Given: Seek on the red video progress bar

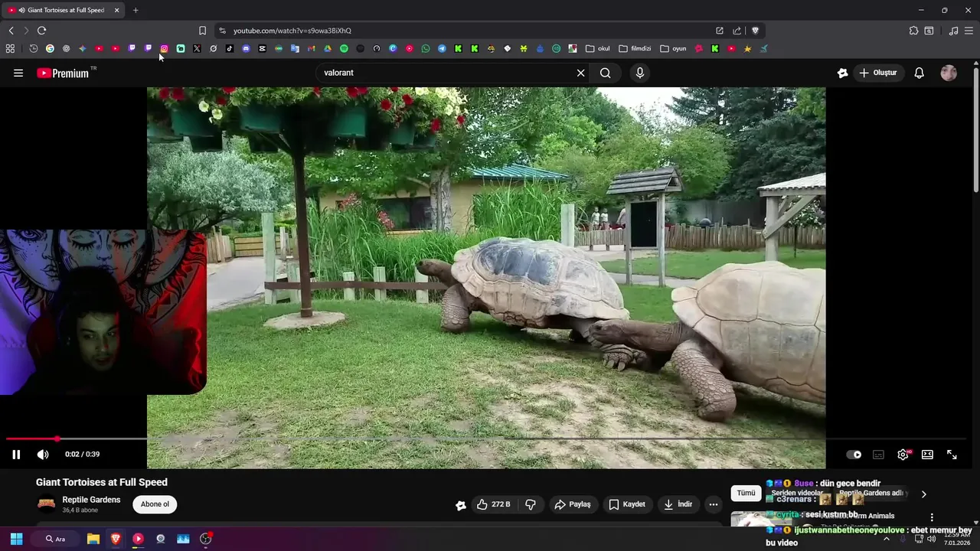Looking at the screenshot, I should [x=31, y=439].
